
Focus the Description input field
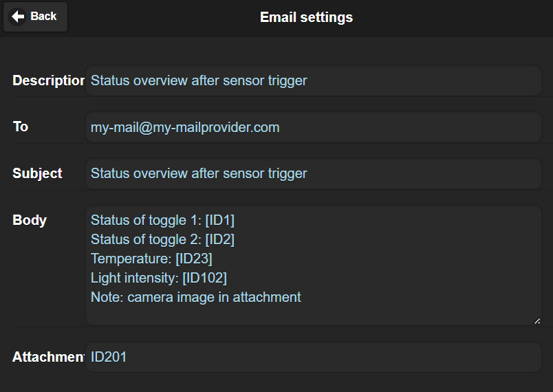tap(313, 80)
